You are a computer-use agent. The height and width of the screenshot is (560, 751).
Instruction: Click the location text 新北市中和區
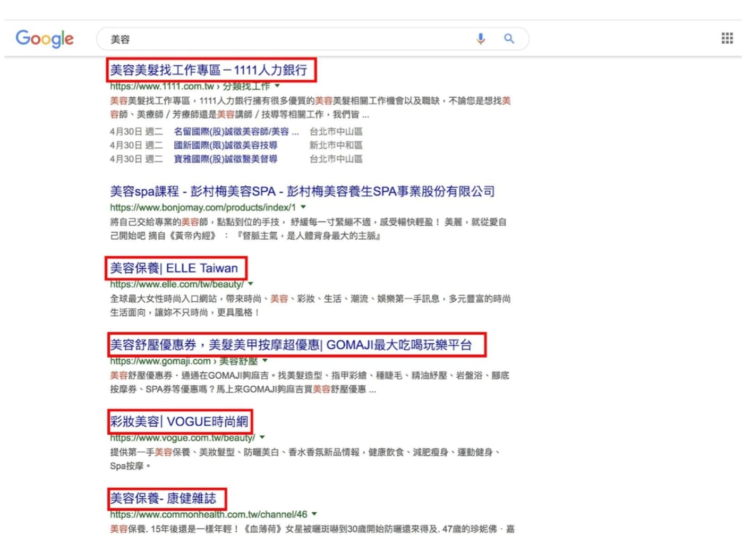pyautogui.click(x=336, y=145)
